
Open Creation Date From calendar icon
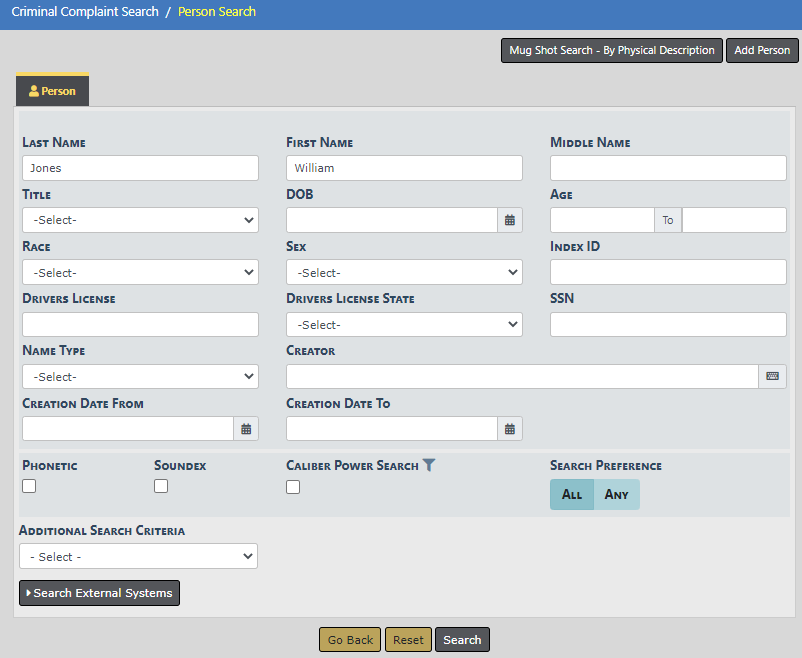(246, 429)
